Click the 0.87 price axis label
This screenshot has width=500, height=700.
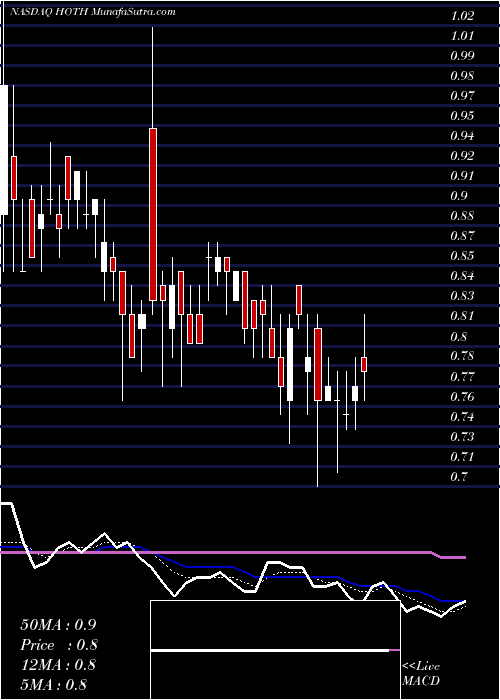(x=461, y=236)
